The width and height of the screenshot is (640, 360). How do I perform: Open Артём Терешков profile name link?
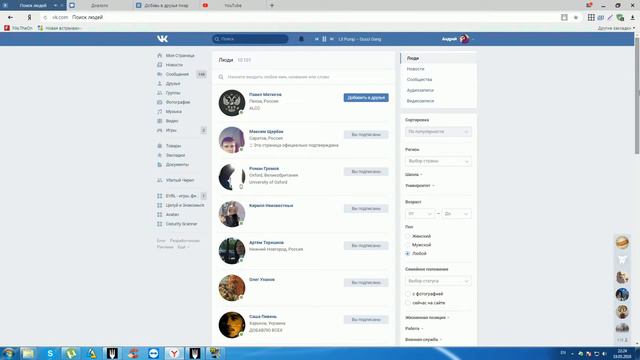tap(266, 242)
